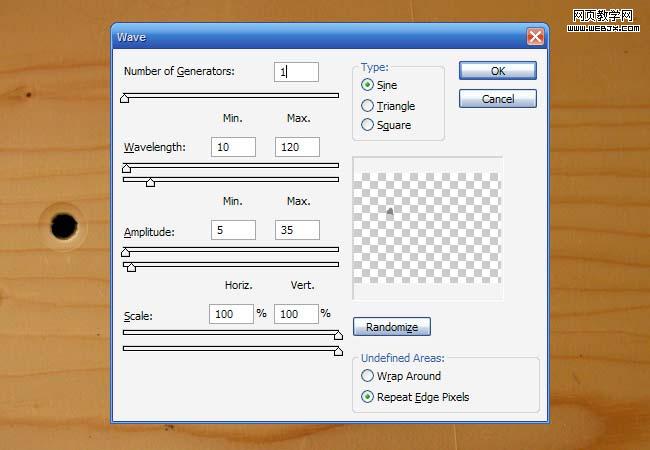650x450 pixels.
Task: Click the Number of Generators slider handle
Action: 125,98
